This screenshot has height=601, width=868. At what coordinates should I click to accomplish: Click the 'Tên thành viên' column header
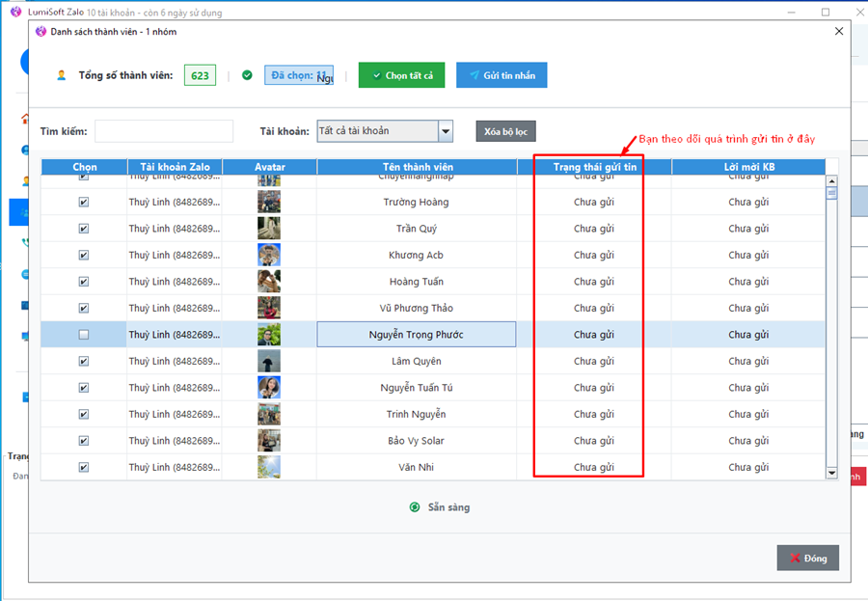pos(417,168)
